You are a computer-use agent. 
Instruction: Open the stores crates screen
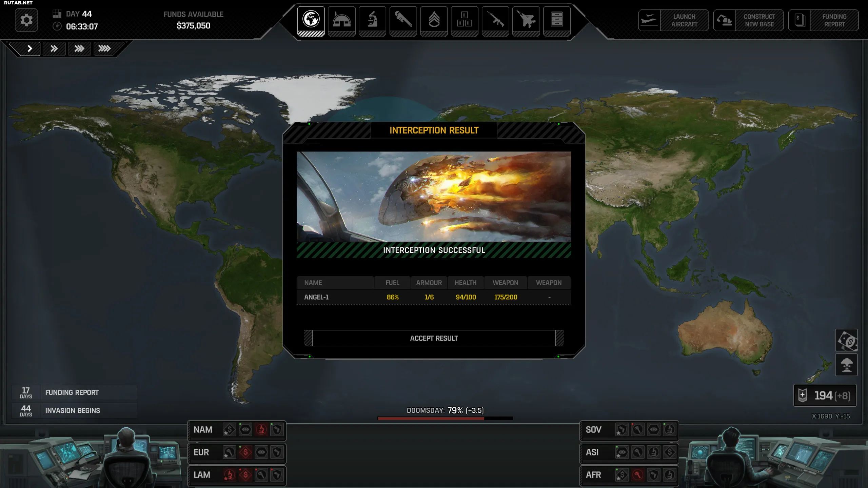[465, 20]
